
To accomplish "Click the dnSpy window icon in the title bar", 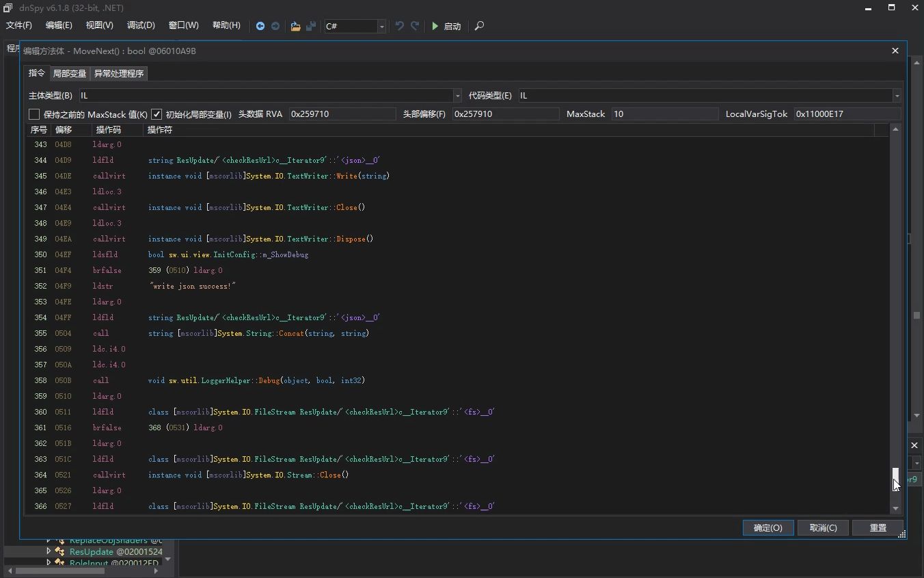I will tap(8, 8).
